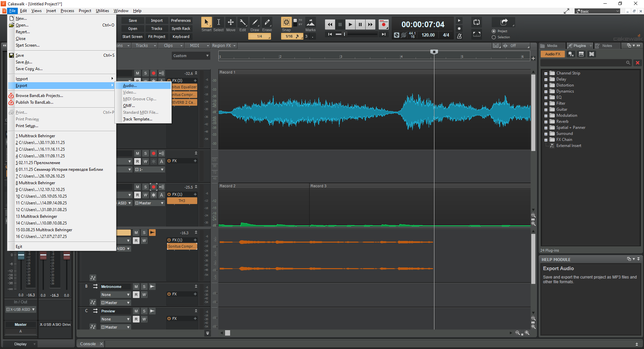Open the Custom track control dropdown
The width and height of the screenshot is (644, 349).
coord(191,56)
